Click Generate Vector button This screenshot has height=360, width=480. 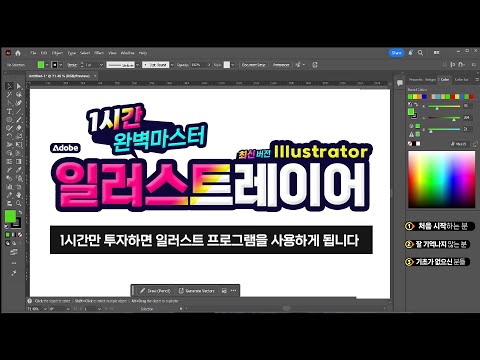197,291
